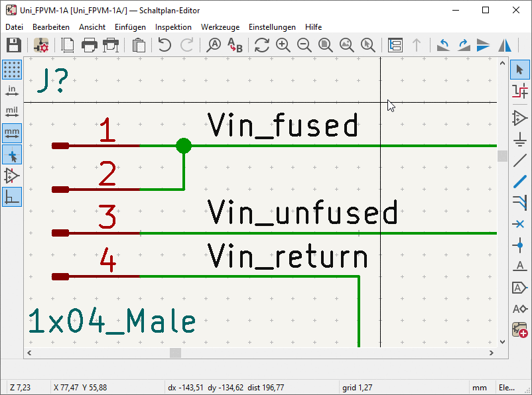The height and width of the screenshot is (395, 532).
Task: Click the horizontal scrollbar thumb
Action: [175, 353]
